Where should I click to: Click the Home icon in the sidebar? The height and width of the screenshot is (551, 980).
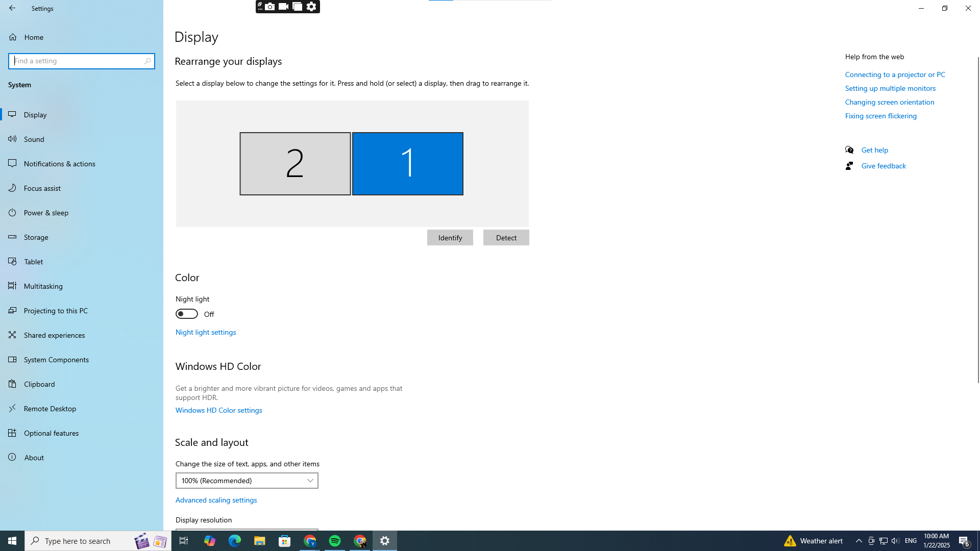click(13, 37)
